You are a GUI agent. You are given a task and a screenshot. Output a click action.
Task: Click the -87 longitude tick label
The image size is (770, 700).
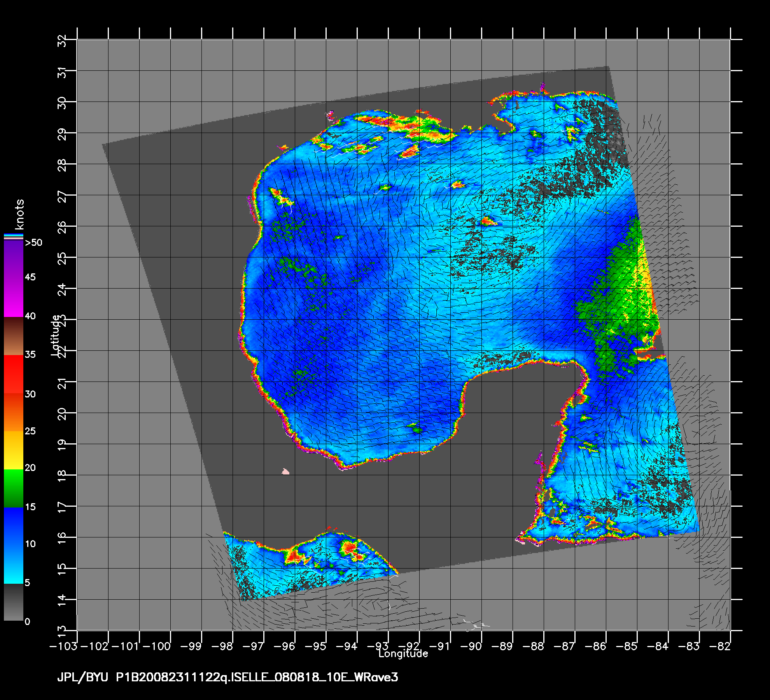(x=565, y=646)
